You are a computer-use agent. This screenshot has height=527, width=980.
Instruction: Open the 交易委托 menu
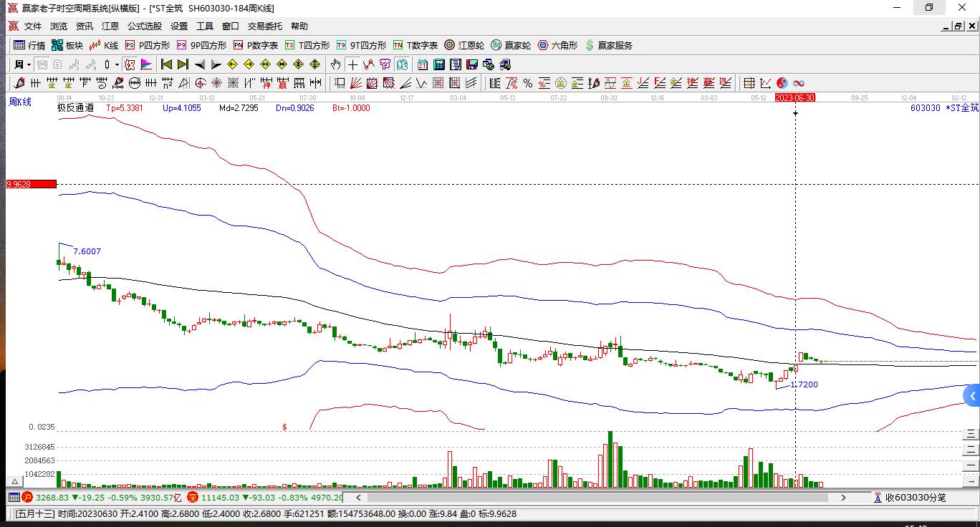click(x=265, y=26)
